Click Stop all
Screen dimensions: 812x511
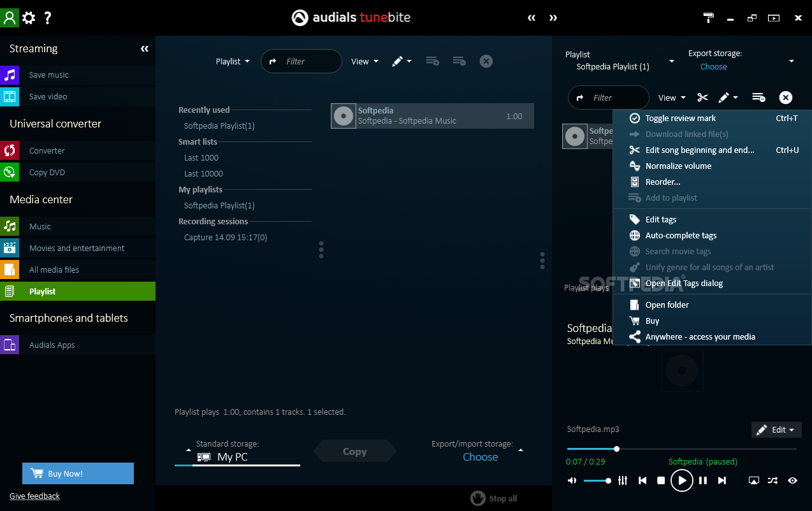[x=494, y=498]
